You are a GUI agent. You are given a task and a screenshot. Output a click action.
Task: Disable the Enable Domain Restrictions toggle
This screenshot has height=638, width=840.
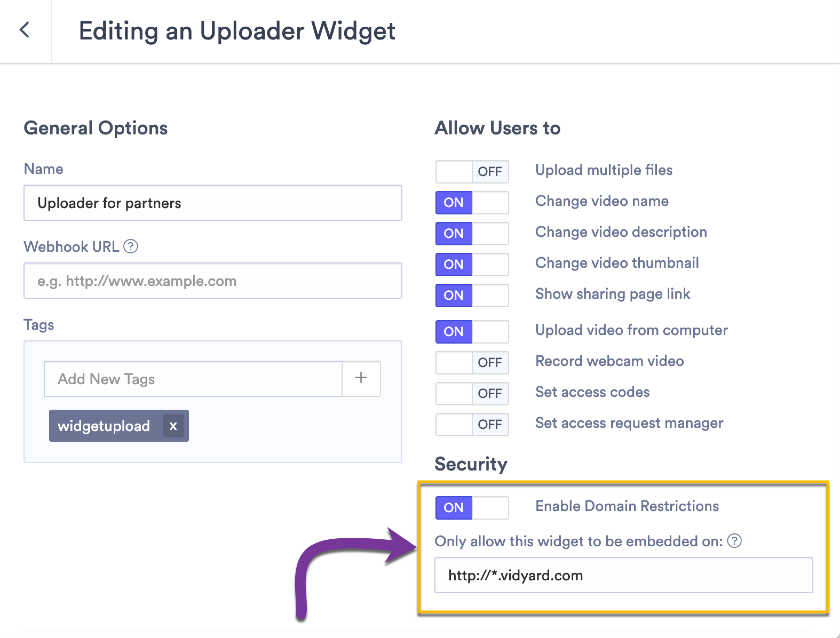tap(472, 507)
